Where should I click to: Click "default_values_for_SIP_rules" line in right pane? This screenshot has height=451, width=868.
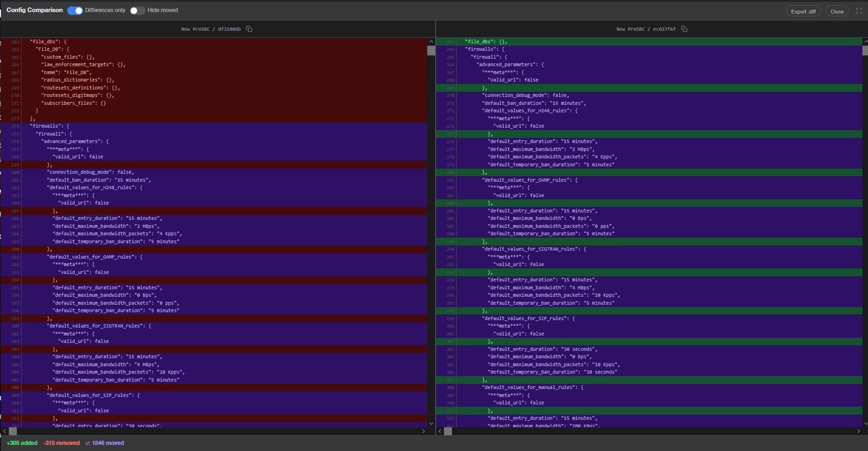[x=649, y=318]
